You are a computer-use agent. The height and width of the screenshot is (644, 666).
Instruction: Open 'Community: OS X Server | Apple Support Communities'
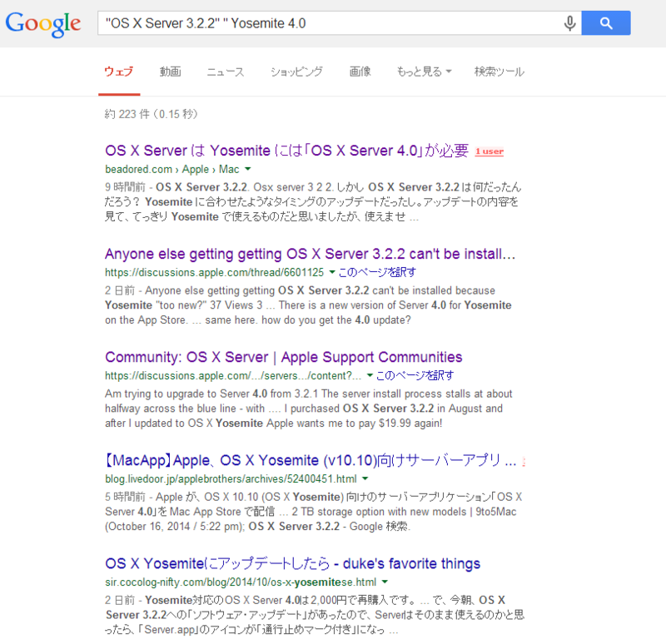(x=283, y=357)
